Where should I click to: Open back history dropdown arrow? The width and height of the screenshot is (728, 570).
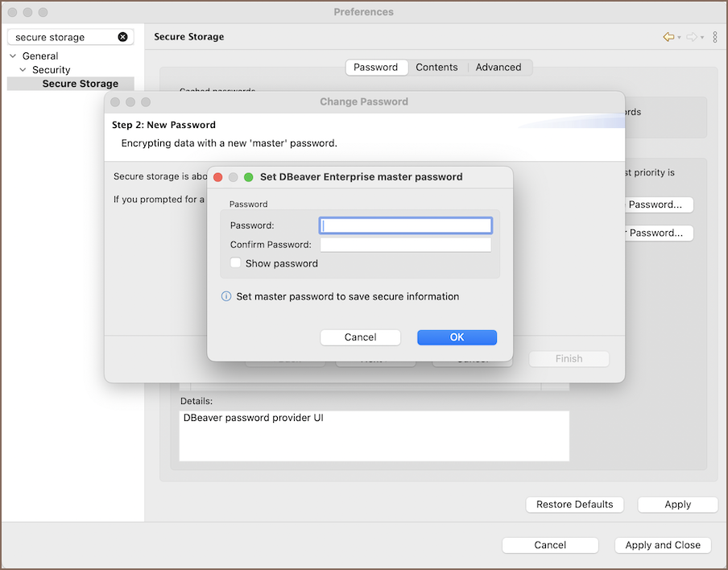679,37
